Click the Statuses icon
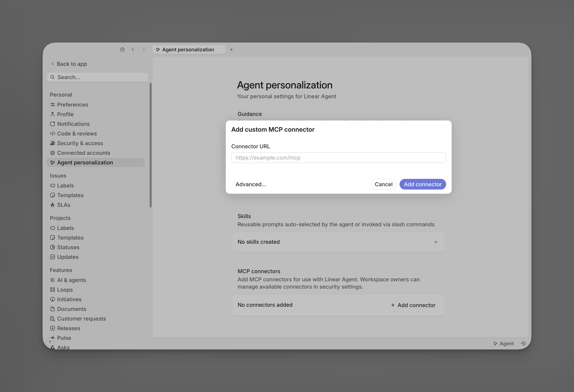The width and height of the screenshot is (574, 392). click(52, 247)
